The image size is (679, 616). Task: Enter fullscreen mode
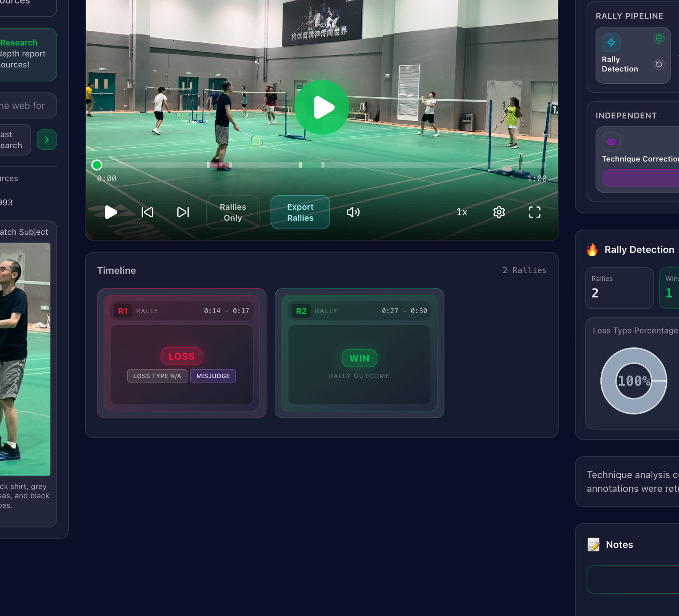click(x=534, y=212)
